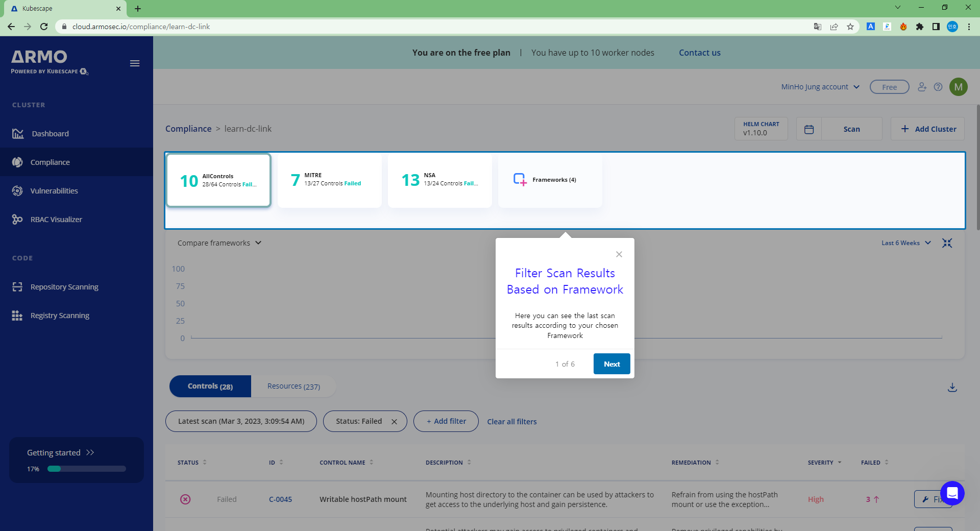Screen dimensions: 980x531
Task: Switch to the Resources (237) tab
Action: pos(293,387)
